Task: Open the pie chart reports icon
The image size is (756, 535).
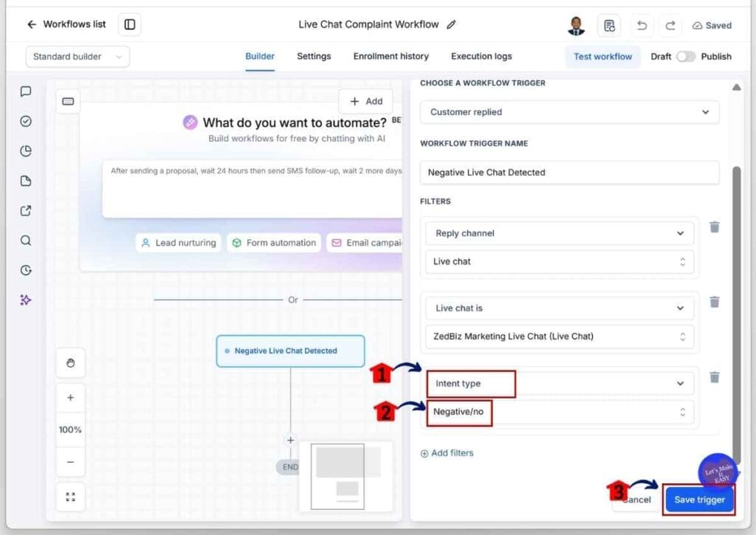Action: (x=26, y=151)
